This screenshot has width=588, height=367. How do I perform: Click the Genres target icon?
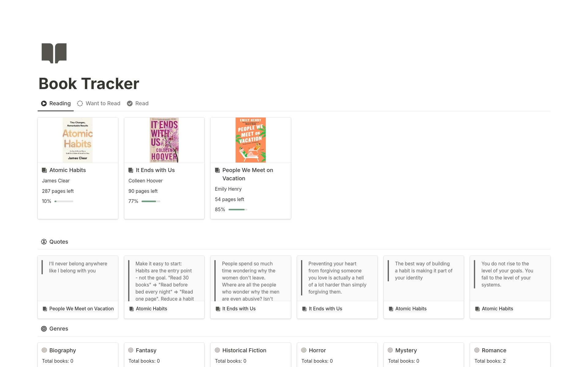[44, 328]
